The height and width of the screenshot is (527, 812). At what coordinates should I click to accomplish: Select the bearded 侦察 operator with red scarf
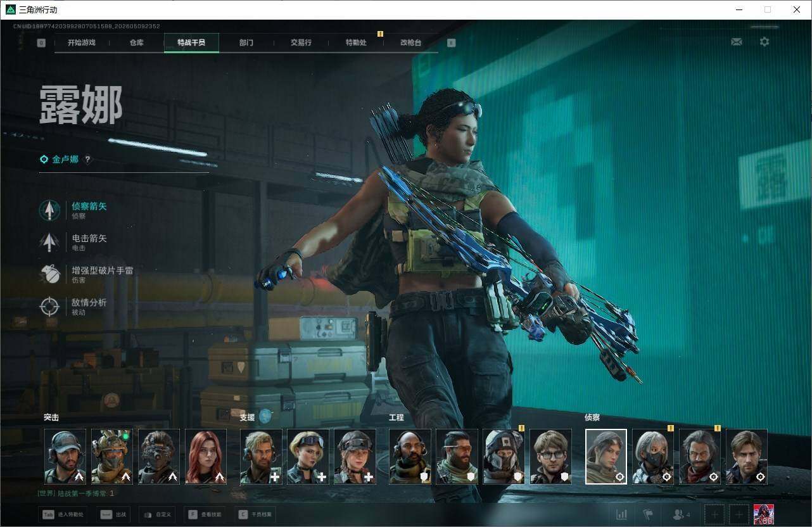pos(700,457)
